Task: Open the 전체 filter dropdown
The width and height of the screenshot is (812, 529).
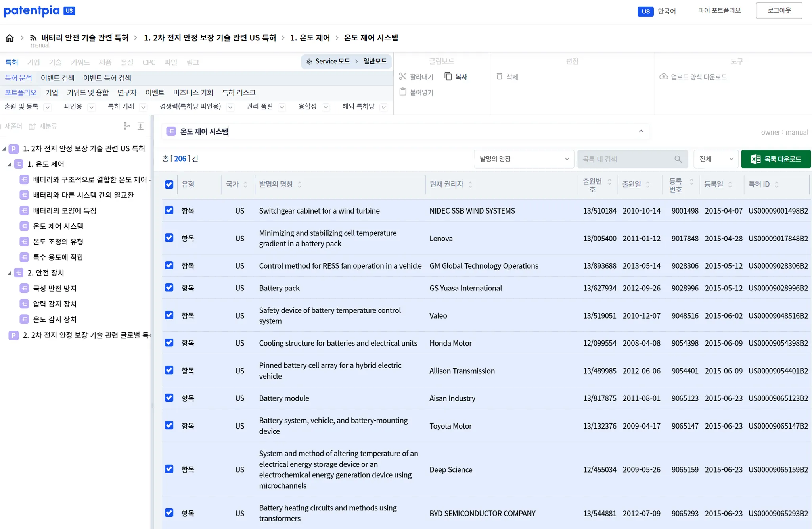Action: click(716, 159)
